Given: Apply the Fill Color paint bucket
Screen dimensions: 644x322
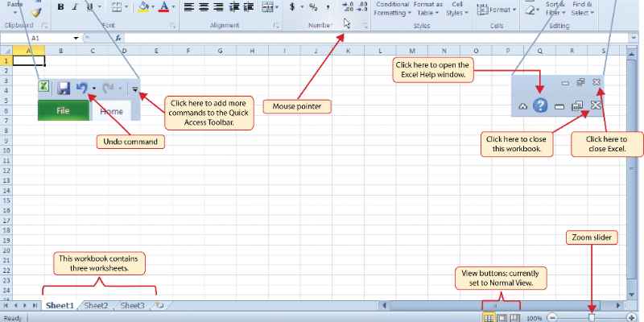Looking at the screenshot, I should tap(144, 6).
